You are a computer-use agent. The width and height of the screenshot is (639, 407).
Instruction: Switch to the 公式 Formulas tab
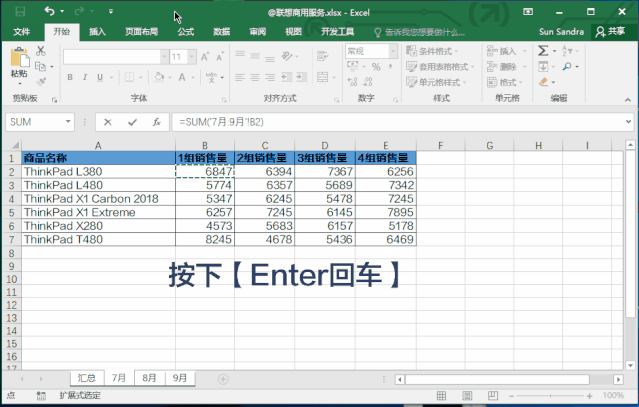click(186, 32)
